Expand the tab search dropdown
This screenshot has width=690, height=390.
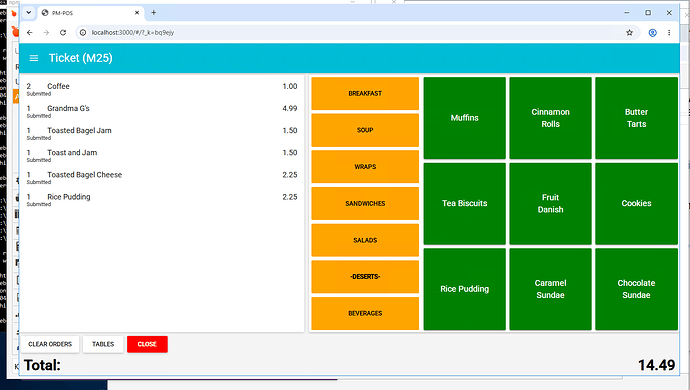coord(29,13)
